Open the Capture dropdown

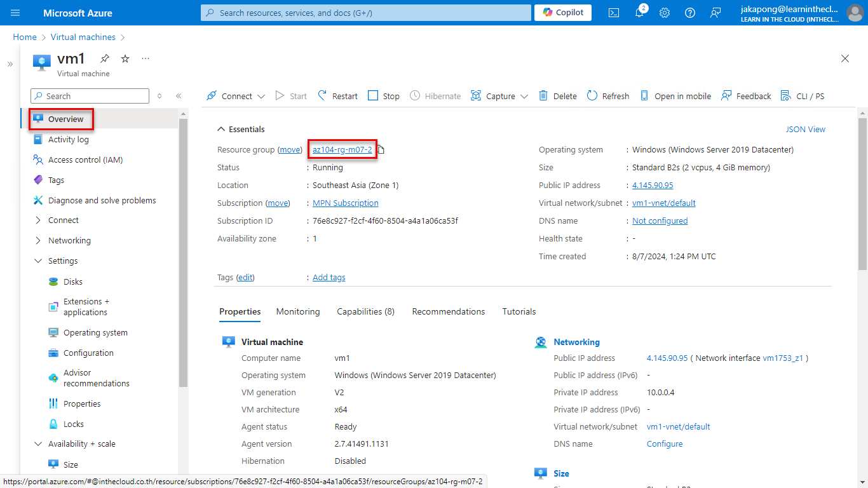(499, 96)
